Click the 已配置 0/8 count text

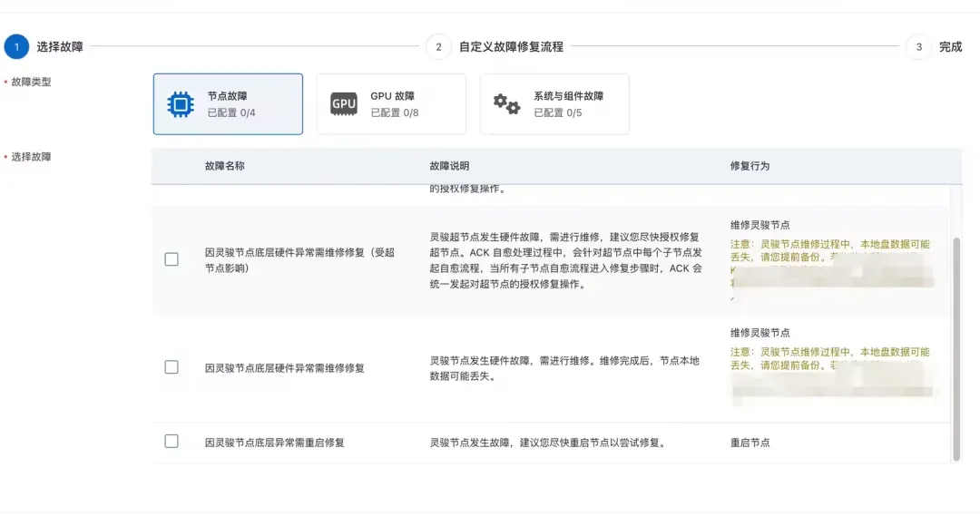(395, 113)
